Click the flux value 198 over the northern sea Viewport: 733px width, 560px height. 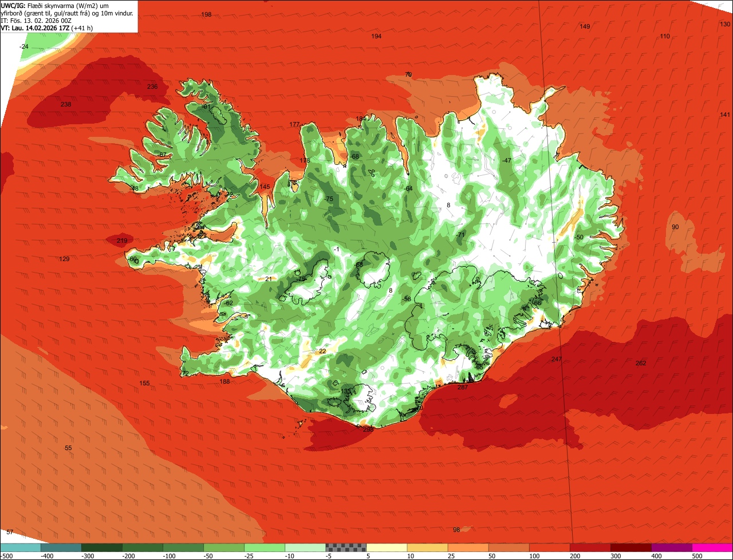[207, 14]
